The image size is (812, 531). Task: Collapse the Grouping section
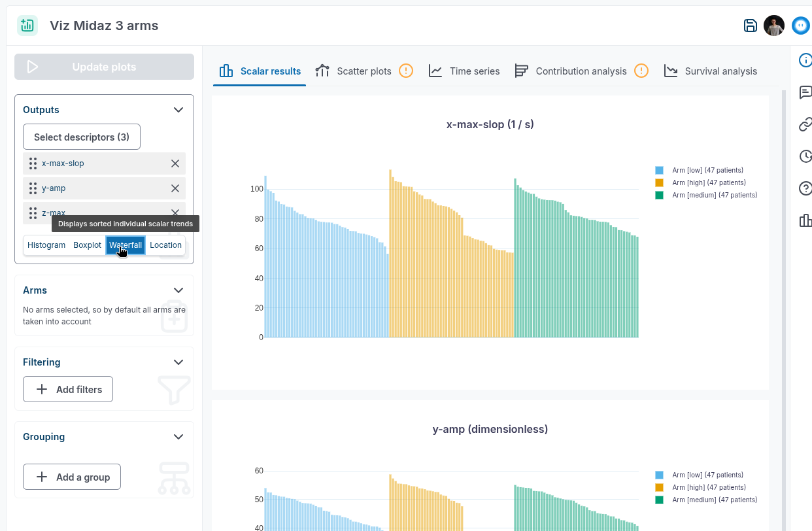coord(178,437)
